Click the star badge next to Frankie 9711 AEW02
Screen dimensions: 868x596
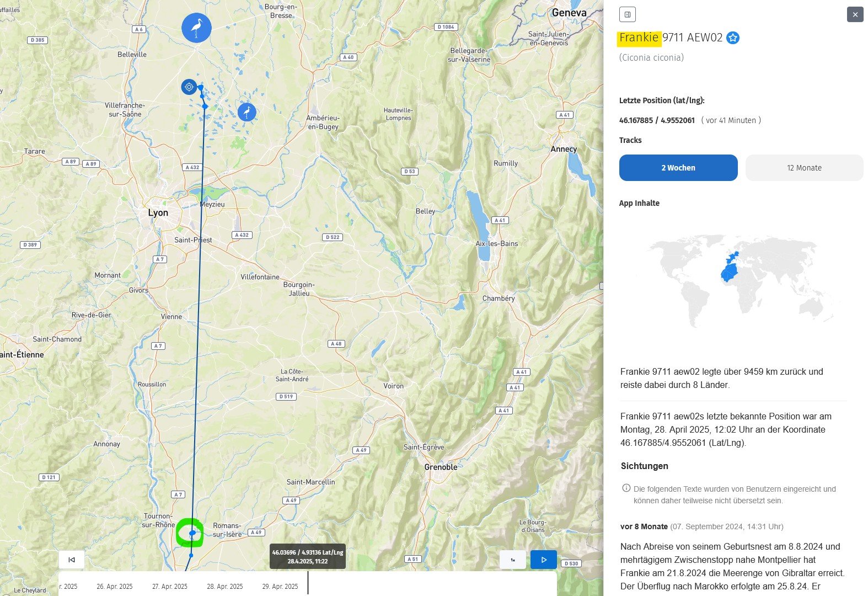[x=733, y=38]
